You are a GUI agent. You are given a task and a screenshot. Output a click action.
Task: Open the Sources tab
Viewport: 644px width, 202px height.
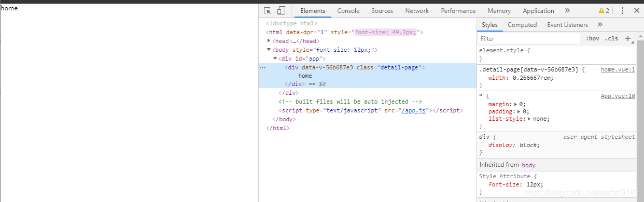(382, 10)
